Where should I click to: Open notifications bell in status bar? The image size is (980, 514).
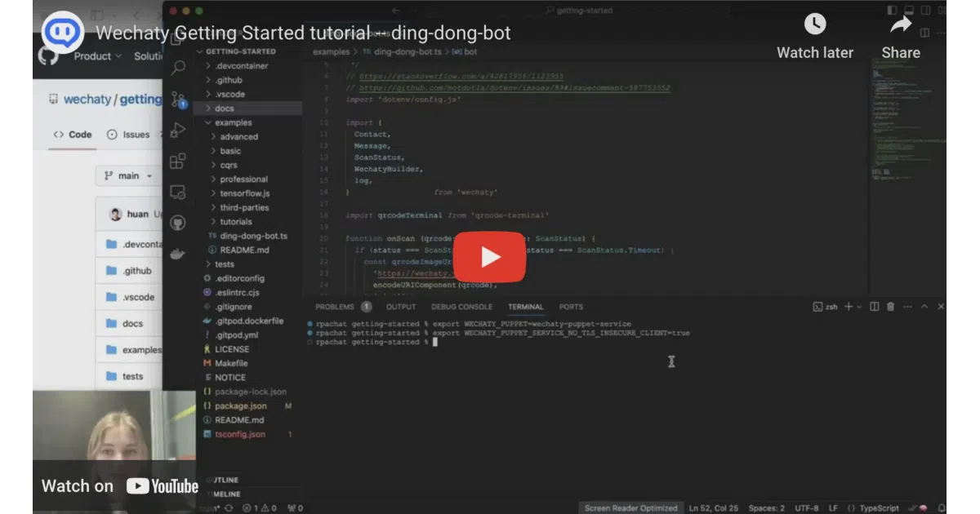[942, 507]
